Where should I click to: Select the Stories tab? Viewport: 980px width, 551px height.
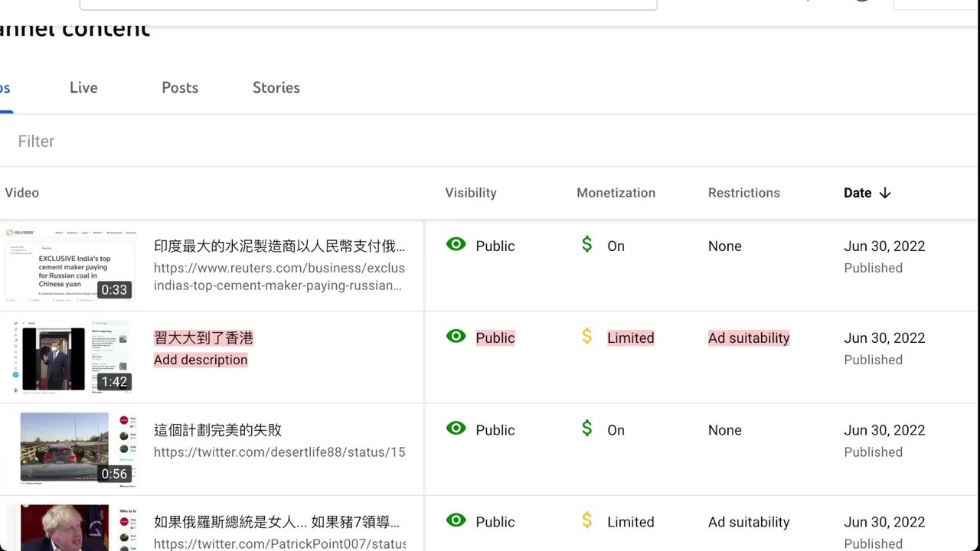coord(276,88)
